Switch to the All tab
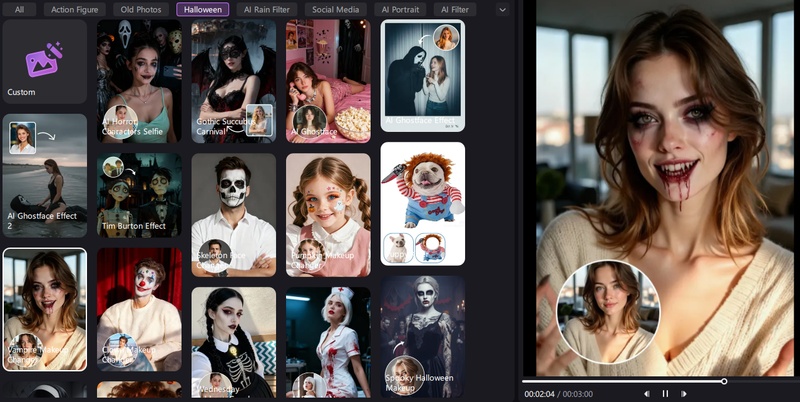Screen dimensions: 800x402 (x=20, y=9)
